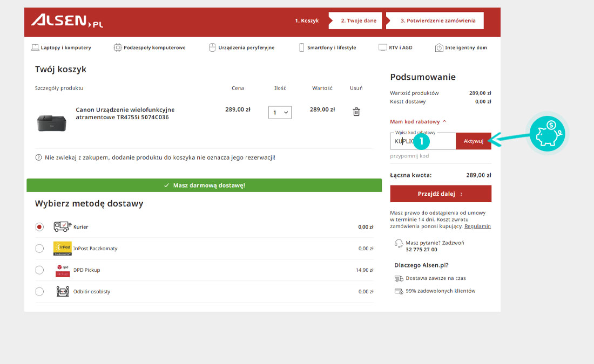Open the Smartfony i lifestyle category

pyautogui.click(x=328, y=47)
